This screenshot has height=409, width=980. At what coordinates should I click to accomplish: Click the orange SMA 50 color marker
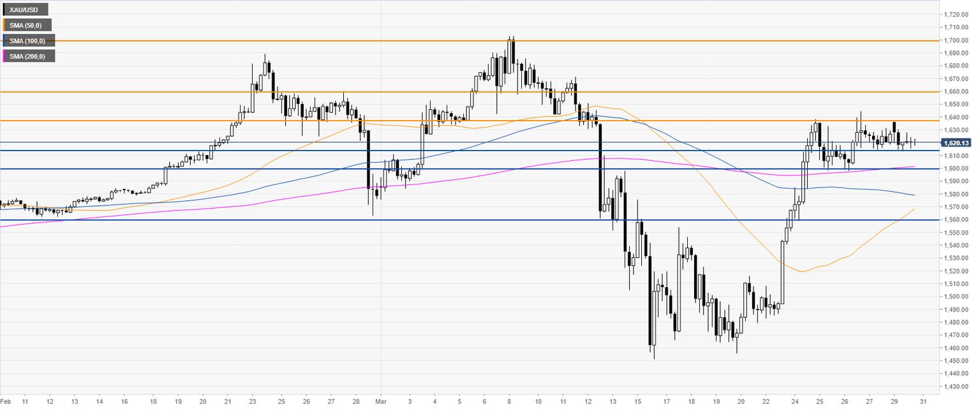pyautogui.click(x=4, y=26)
